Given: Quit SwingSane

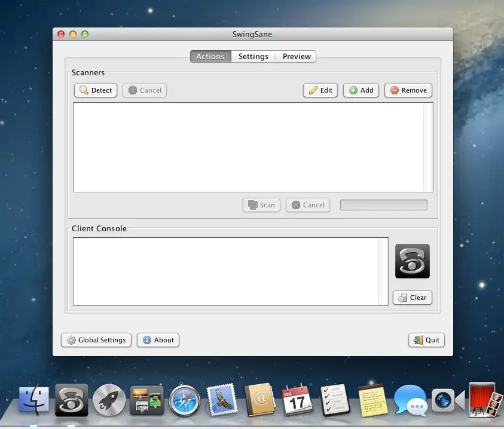Looking at the screenshot, I should pos(426,340).
